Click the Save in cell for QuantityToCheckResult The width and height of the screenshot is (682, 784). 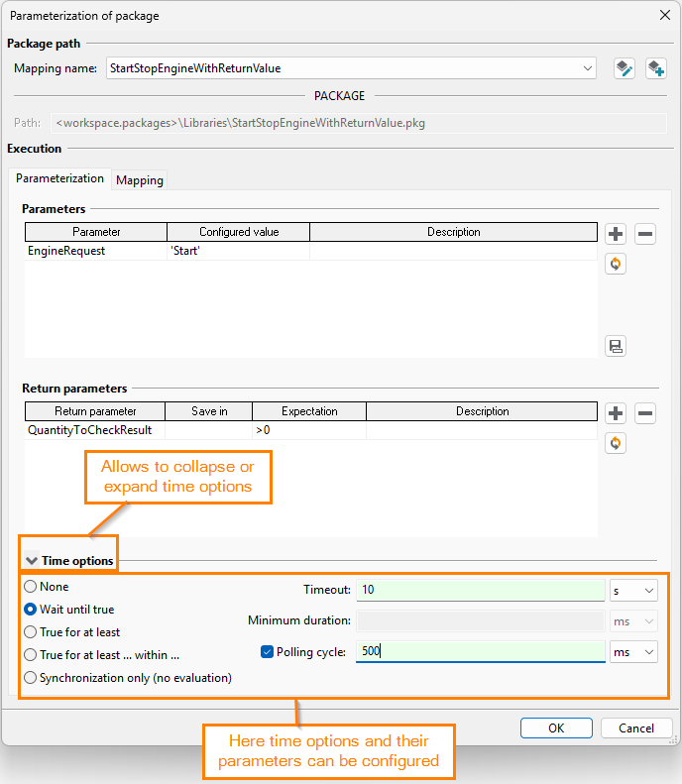coord(209,430)
